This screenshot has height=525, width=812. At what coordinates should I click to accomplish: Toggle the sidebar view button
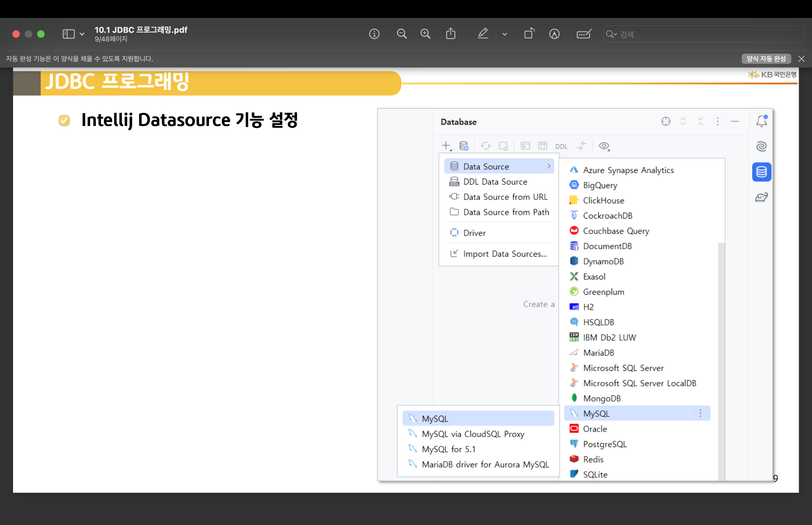pyautogui.click(x=68, y=34)
